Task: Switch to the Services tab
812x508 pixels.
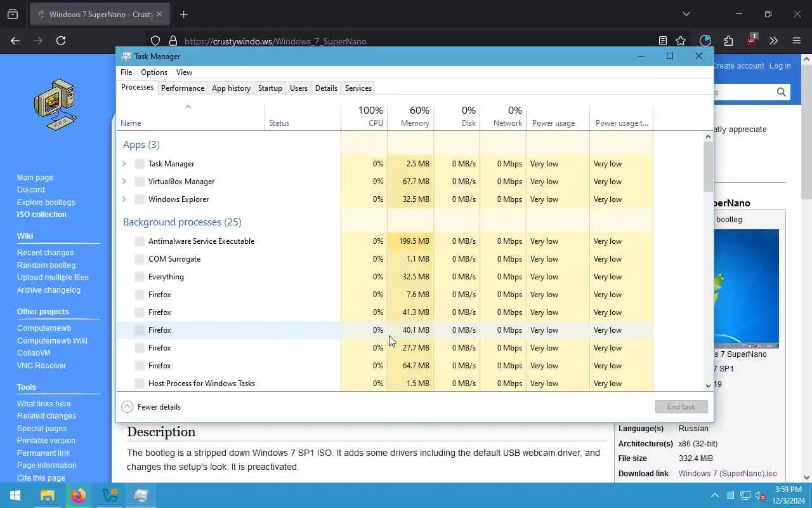Action: coord(358,88)
